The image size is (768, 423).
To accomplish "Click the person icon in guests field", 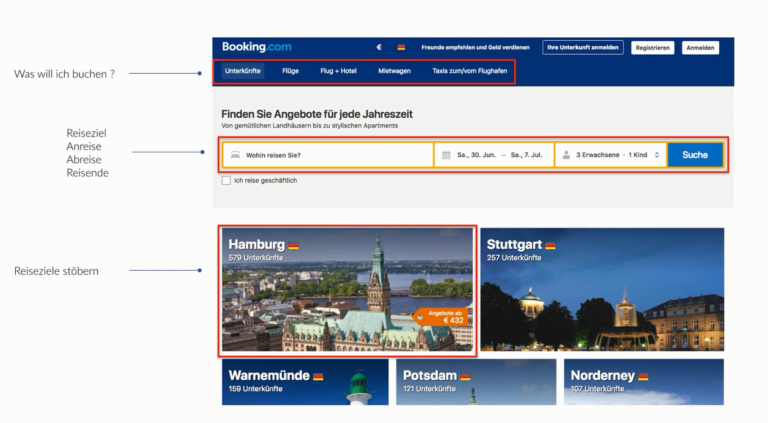I will pyautogui.click(x=566, y=155).
